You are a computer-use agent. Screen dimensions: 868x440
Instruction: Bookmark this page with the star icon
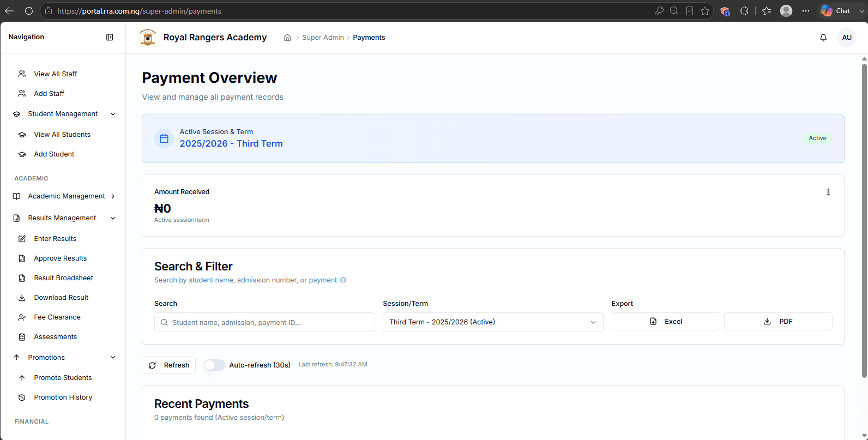705,11
